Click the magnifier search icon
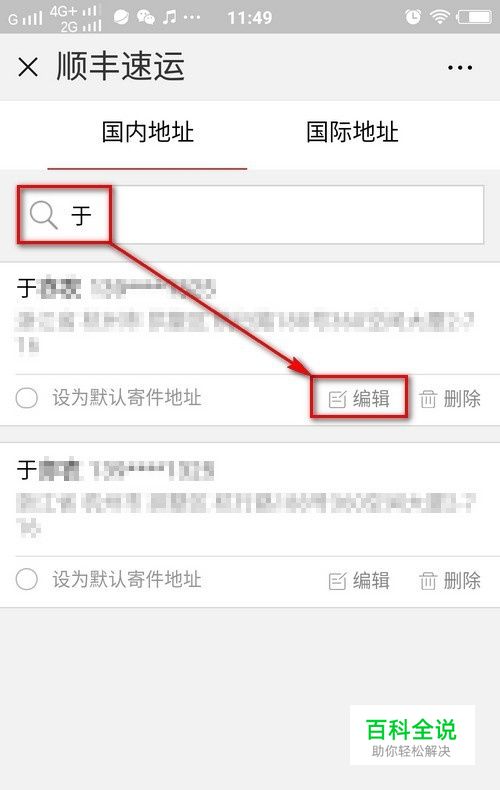 [x=43, y=215]
